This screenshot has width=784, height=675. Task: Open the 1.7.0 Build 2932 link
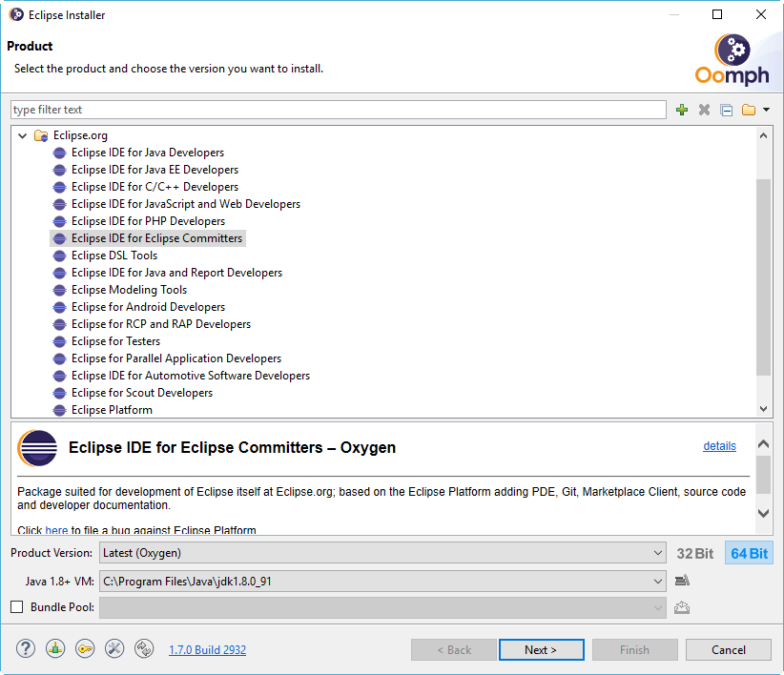click(208, 650)
